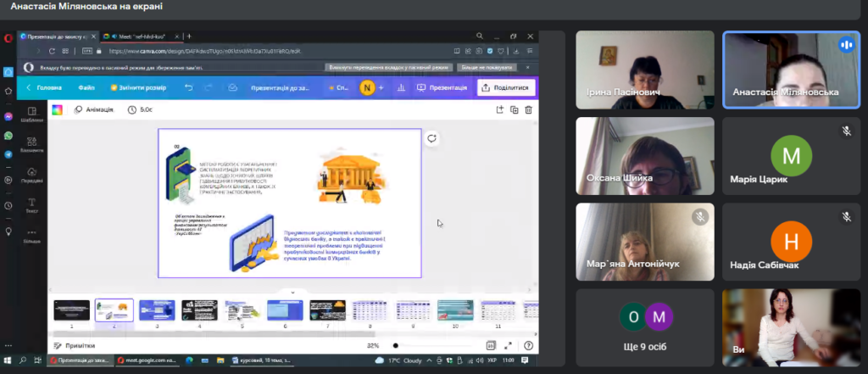Open the Canva help question mark
The width and height of the screenshot is (868, 374).
coord(529,346)
